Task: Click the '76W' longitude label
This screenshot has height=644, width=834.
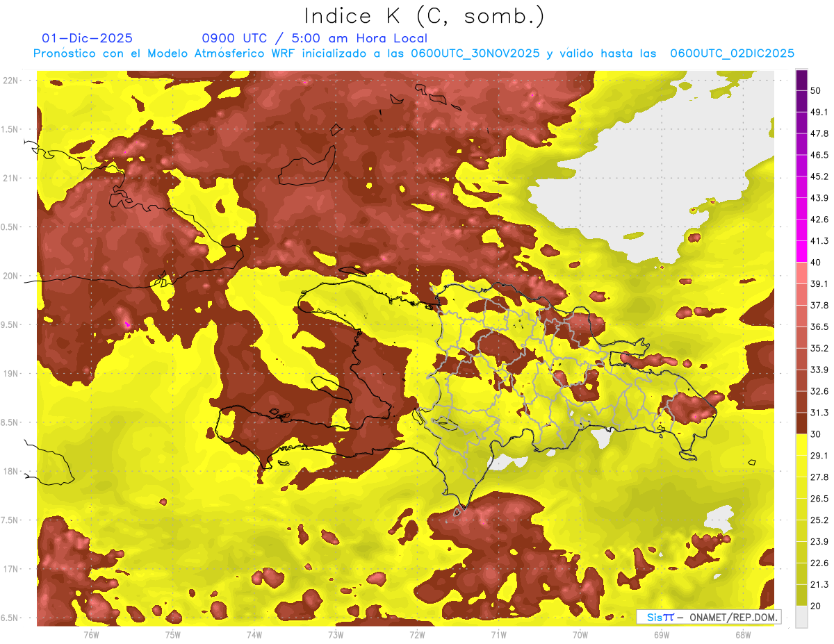Action: (x=90, y=634)
